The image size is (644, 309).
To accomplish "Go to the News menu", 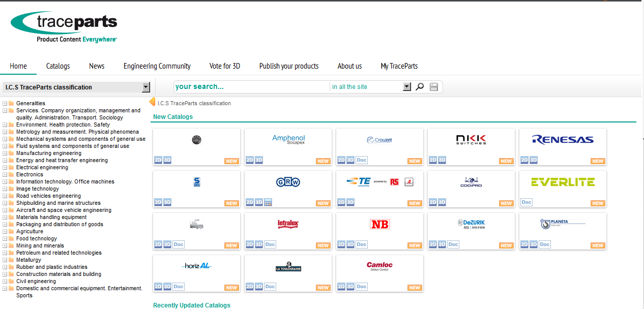I will (x=97, y=66).
